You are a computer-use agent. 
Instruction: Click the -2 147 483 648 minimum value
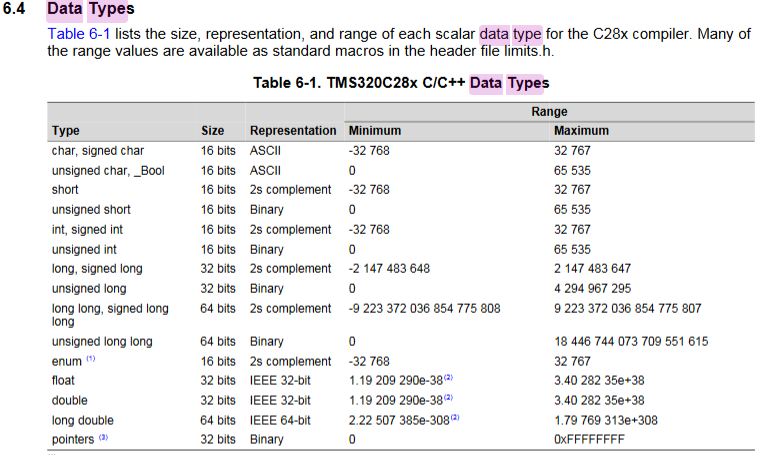tap(389, 268)
